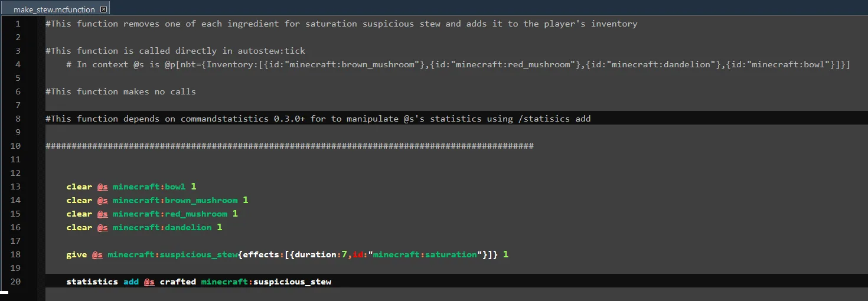Click the 'red_mushroom' item on line 15
This screenshot has height=301, width=868.
(x=195, y=214)
